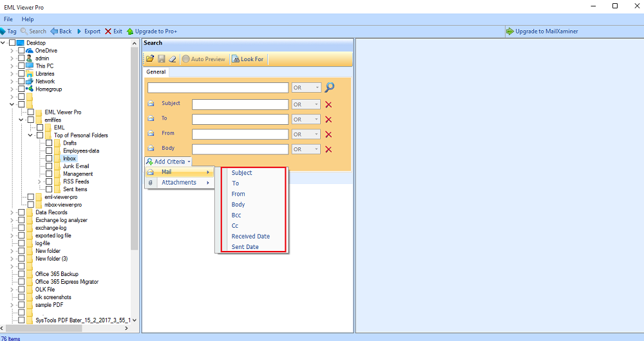Viewport: 644px width, 341px height.
Task: Open the Help menu
Action: (x=28, y=19)
